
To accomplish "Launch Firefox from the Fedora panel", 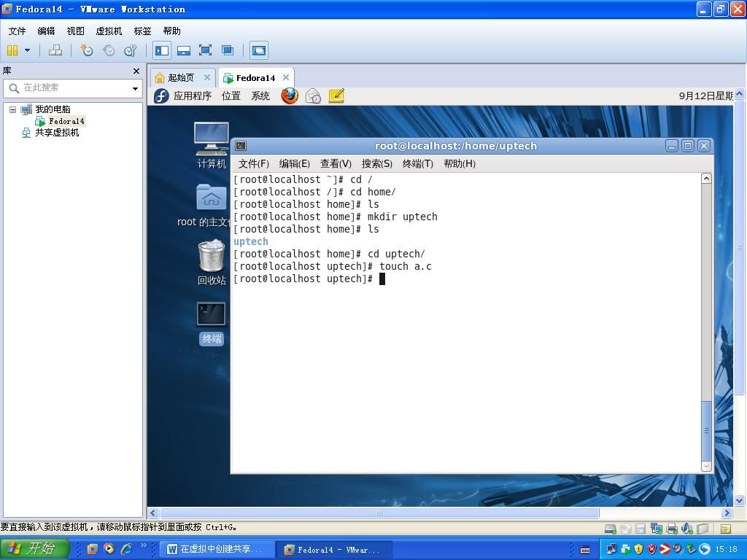I will pos(290,96).
